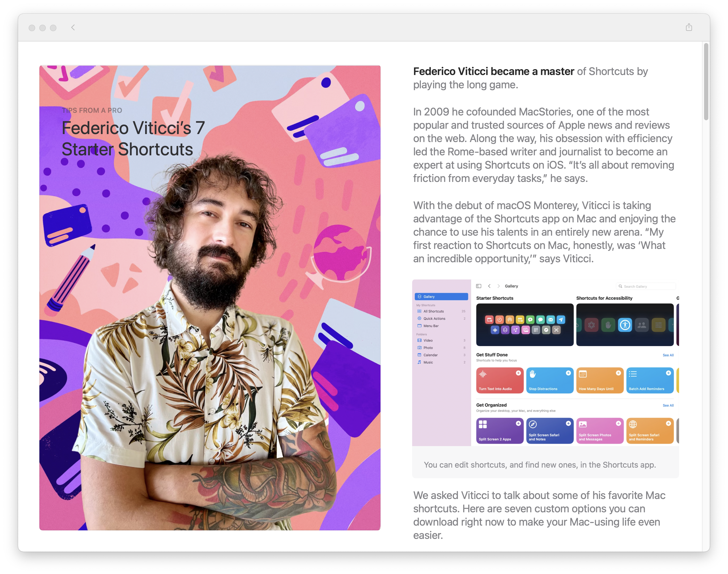This screenshot has width=728, height=574.
Task: Add Stop Distractions with its plus icon
Action: (568, 373)
